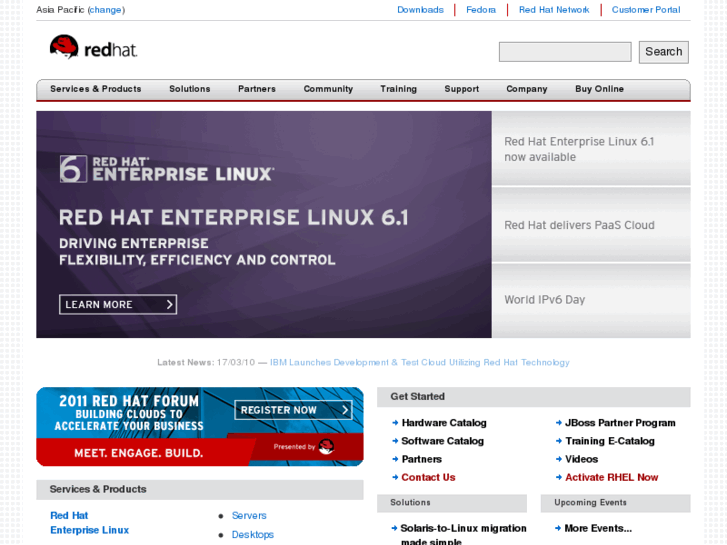
Task: Click the Services & Products section header
Action: pyautogui.click(x=200, y=489)
